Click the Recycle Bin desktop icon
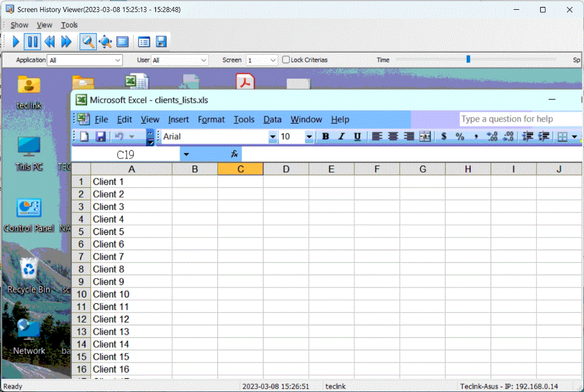This screenshot has width=584, height=392. coord(29,275)
